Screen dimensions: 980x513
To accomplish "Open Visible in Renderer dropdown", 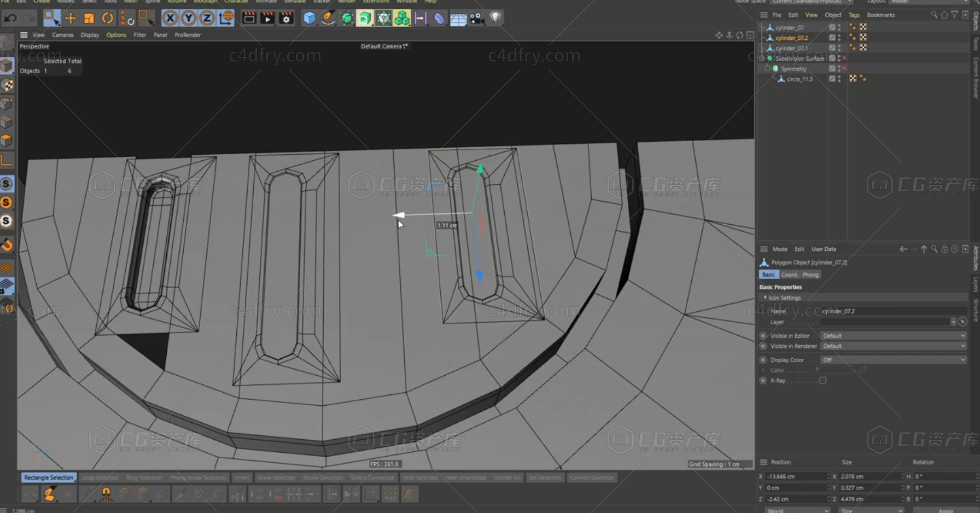I will (x=894, y=346).
